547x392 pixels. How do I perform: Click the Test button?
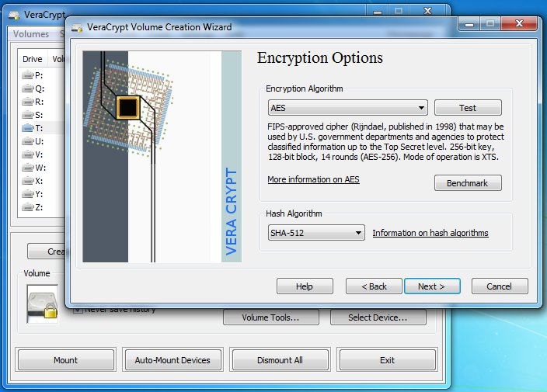[468, 108]
